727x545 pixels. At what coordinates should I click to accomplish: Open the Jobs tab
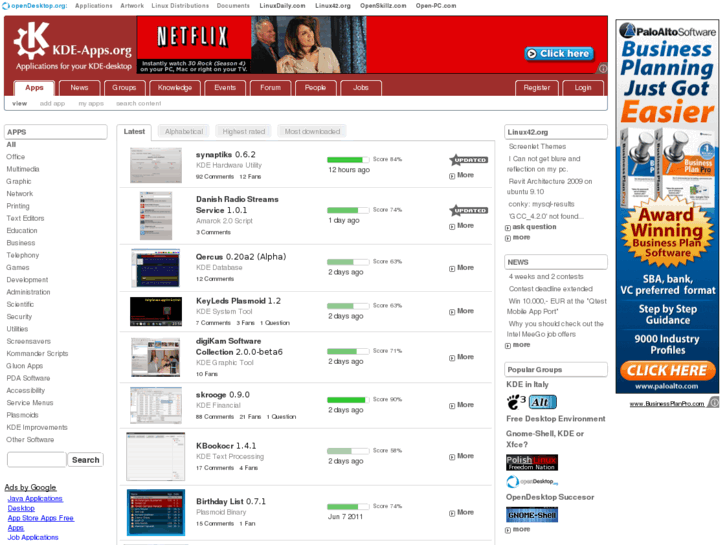(361, 88)
